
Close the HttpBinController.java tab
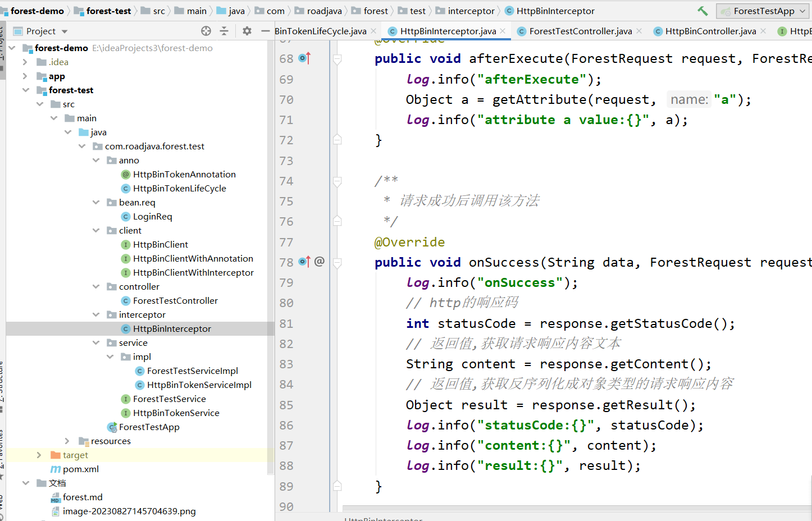pyautogui.click(x=763, y=31)
